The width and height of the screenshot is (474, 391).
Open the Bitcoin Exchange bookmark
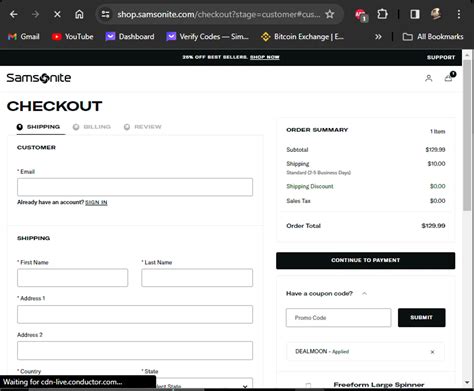[x=303, y=37]
